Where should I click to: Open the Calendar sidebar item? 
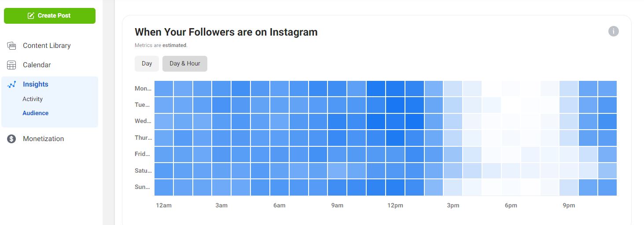pyautogui.click(x=37, y=65)
